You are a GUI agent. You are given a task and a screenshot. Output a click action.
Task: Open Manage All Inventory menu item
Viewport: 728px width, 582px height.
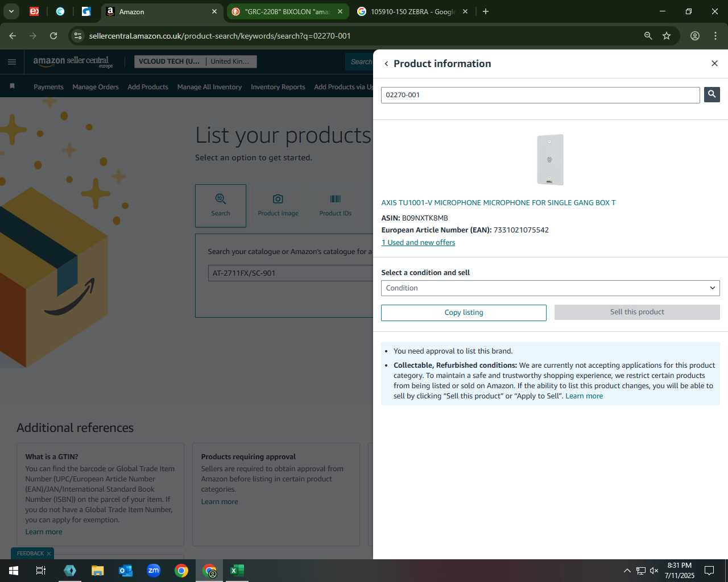click(209, 87)
